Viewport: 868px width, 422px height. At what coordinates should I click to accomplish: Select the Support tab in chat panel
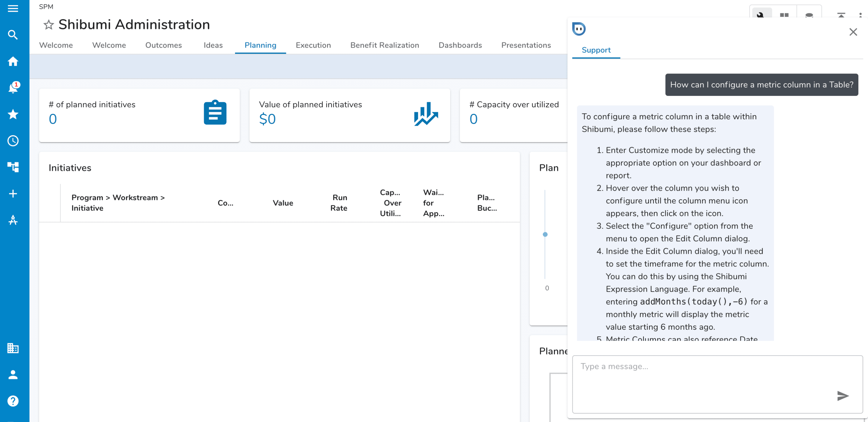coord(596,50)
